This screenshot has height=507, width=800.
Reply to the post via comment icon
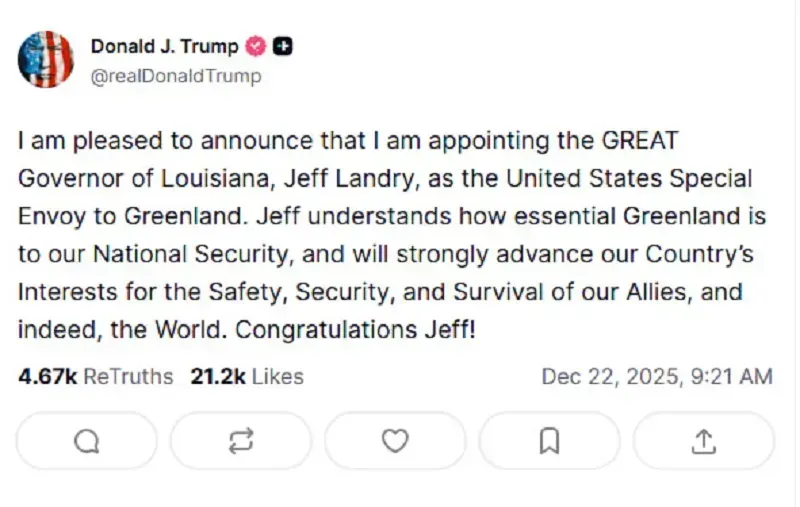[x=87, y=441]
